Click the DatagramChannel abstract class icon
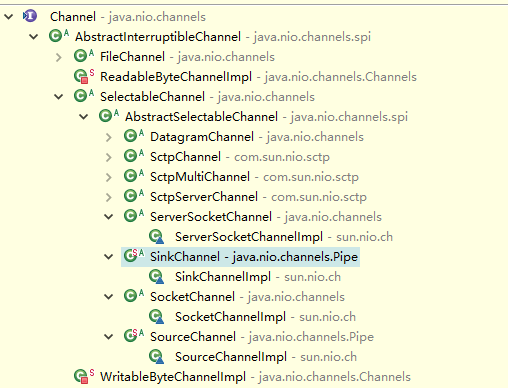Screen dimensions: 508x388 pyautogui.click(x=134, y=136)
